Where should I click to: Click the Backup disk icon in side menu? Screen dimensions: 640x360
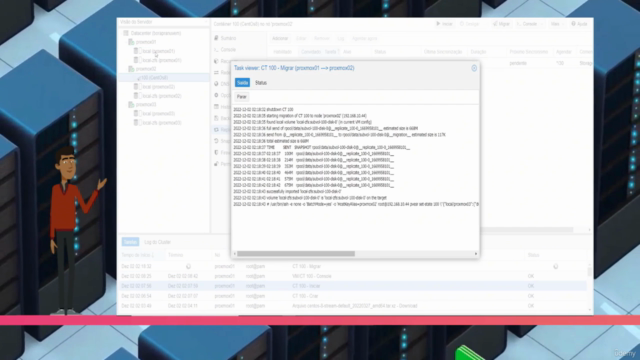(x=216, y=118)
